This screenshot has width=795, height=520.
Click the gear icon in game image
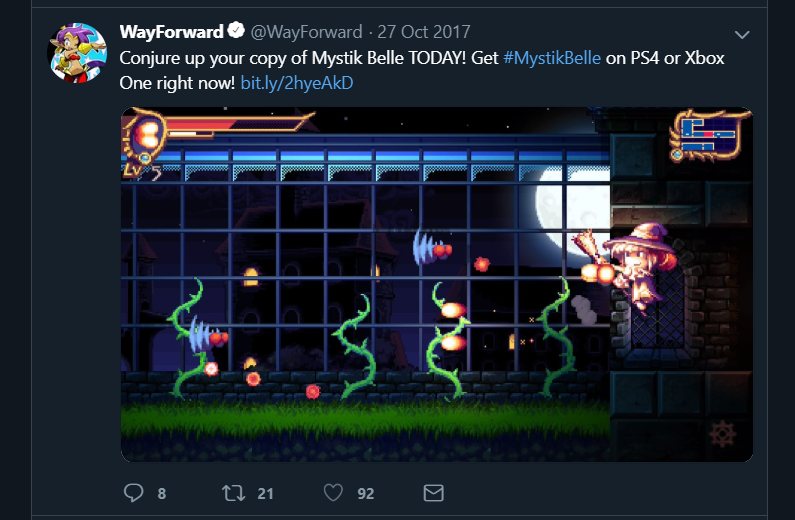(722, 434)
